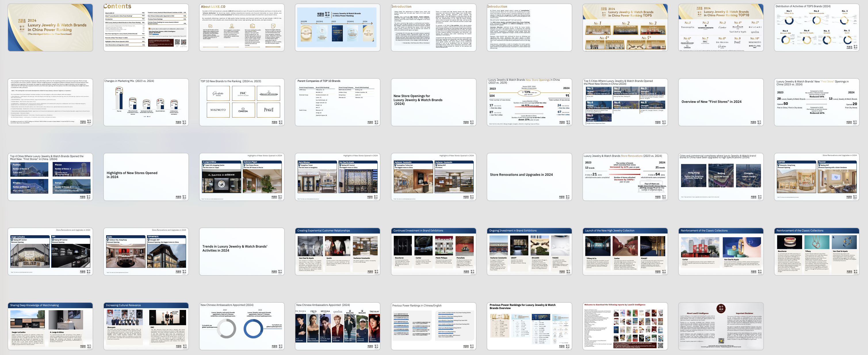Select Sharing Deep Knowledge of Watchmaking slide

click(50, 326)
